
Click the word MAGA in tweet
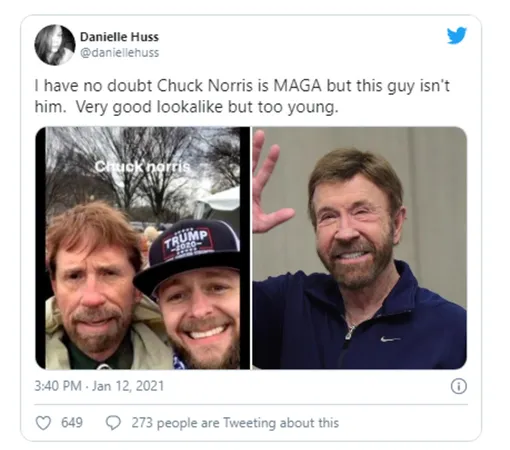tap(297, 86)
